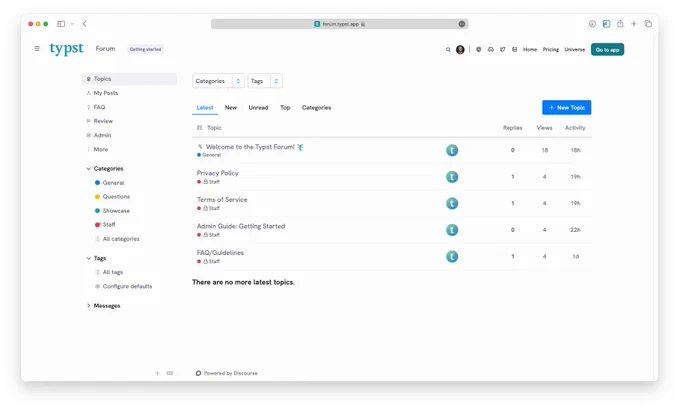The image size is (680, 409).
Task: Open the Terms of Service topic
Action: (x=222, y=200)
